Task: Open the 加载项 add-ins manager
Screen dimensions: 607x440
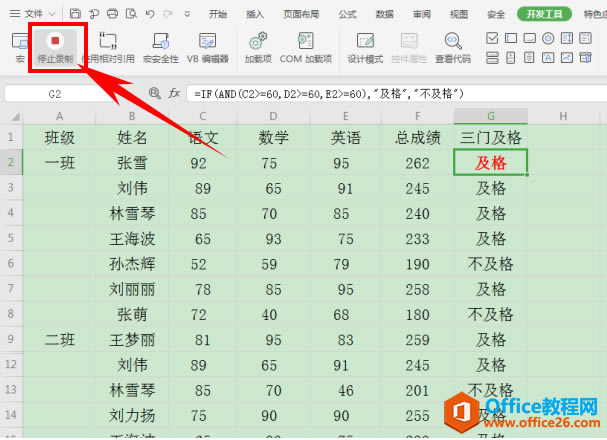Action: click(x=258, y=47)
